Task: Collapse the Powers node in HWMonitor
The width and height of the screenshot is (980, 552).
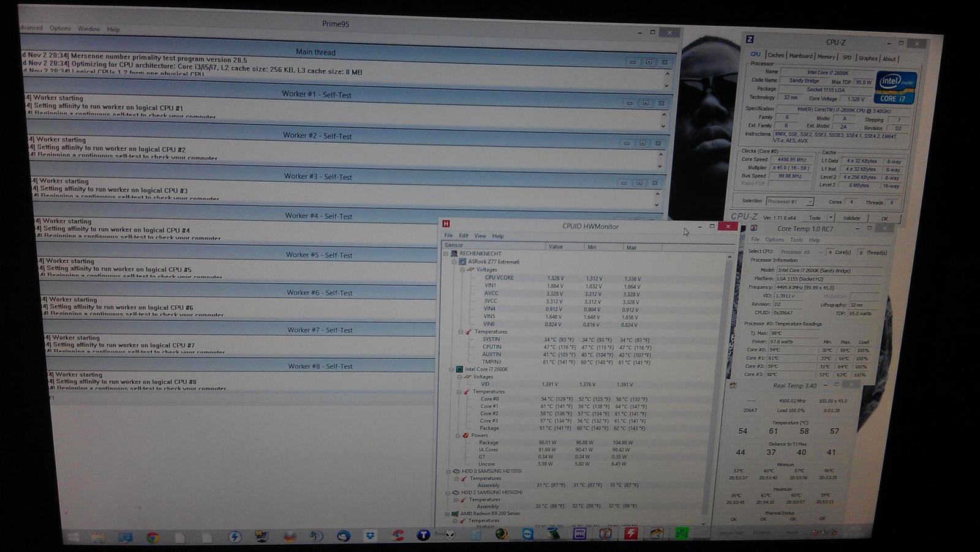Action: (458, 435)
